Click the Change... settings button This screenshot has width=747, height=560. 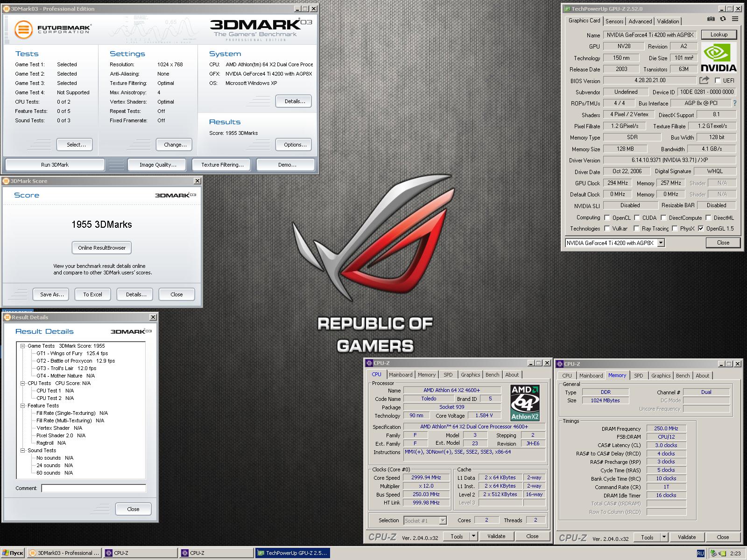point(175,145)
